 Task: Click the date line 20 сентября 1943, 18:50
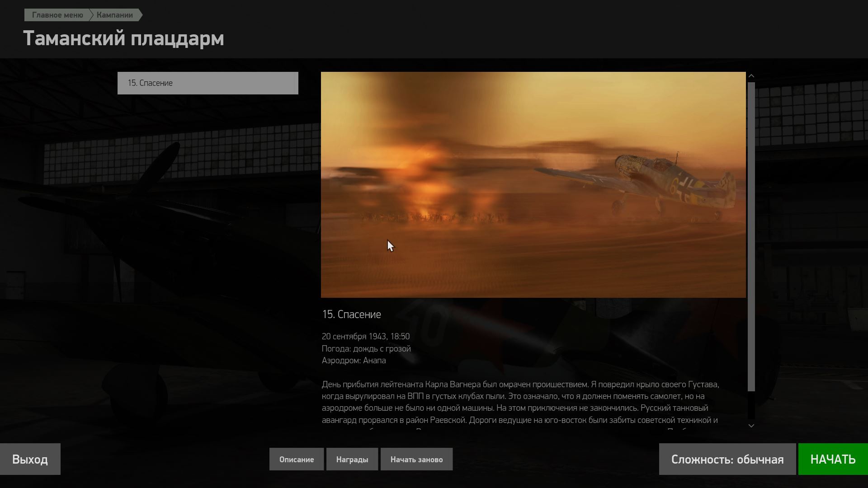coord(366,337)
